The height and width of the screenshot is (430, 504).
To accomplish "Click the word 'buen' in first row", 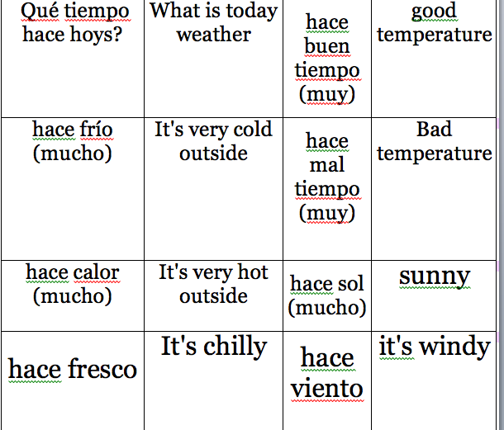I will pos(327,46).
